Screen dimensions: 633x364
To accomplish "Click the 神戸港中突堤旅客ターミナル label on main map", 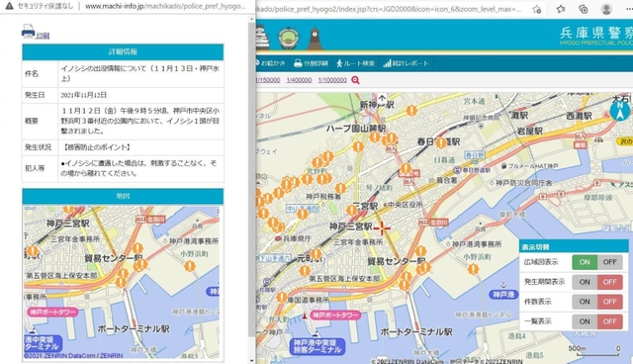I will [x=316, y=346].
